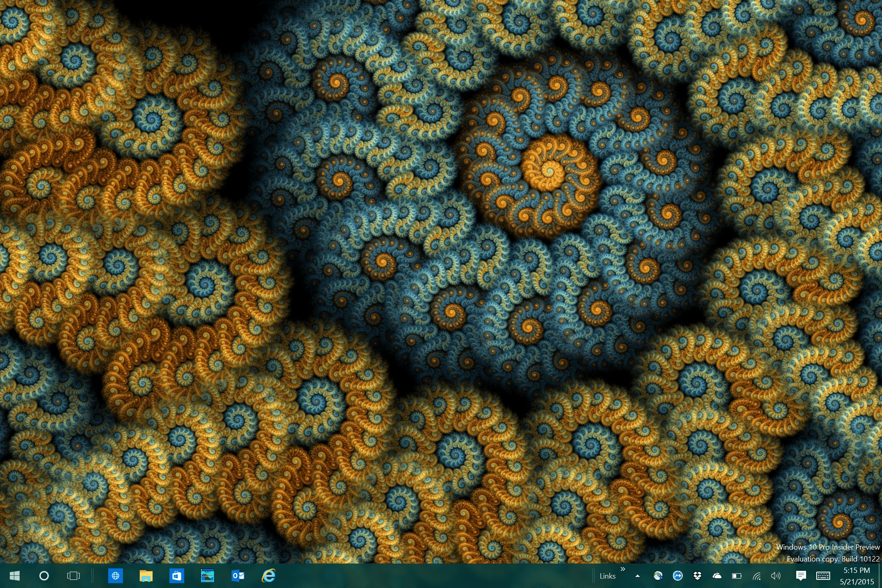Click the round blue tray icon

coord(678,576)
